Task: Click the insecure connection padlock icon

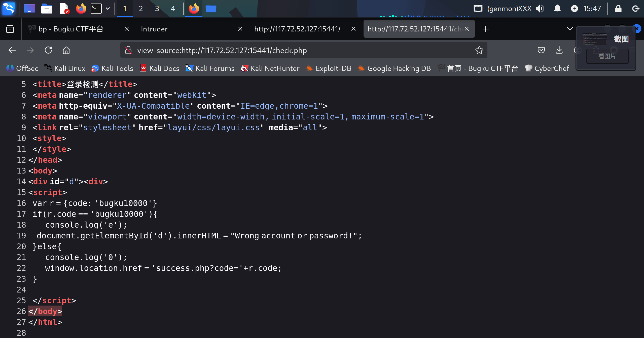Action: [129, 50]
